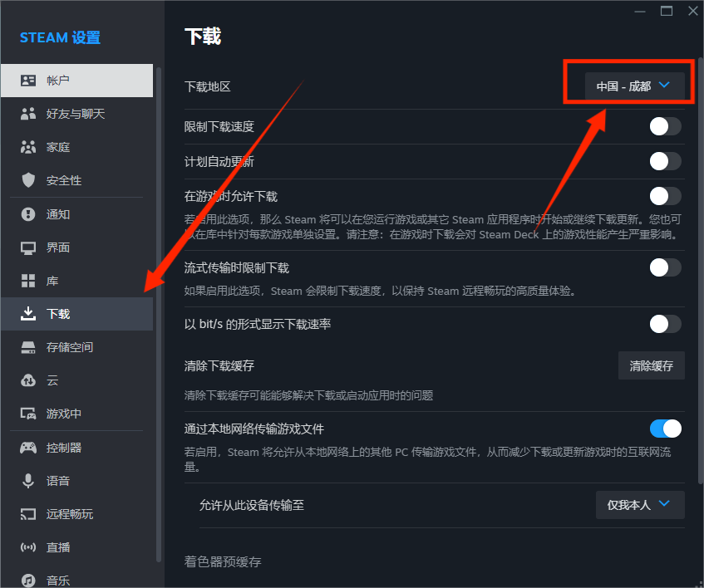Enable the 限制下载速度 toggle

coord(665,126)
